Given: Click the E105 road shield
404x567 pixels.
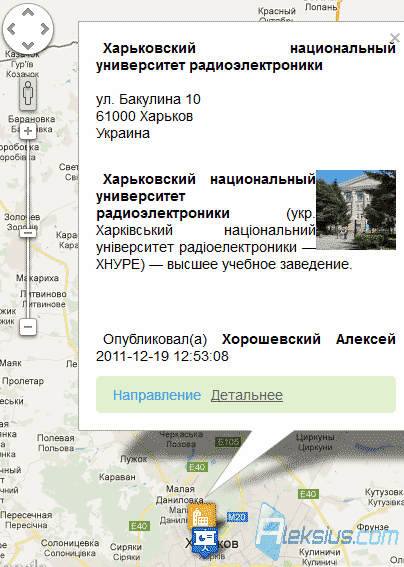Looking at the screenshot, I should click(227, 442).
